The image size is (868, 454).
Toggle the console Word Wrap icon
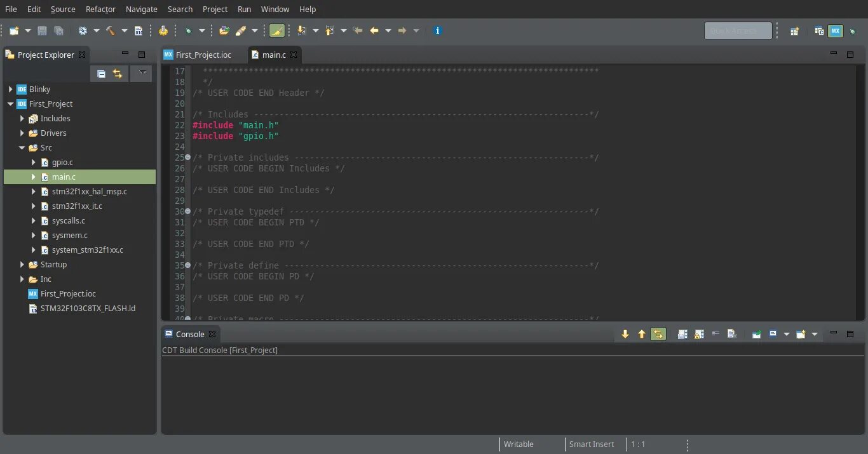click(715, 333)
